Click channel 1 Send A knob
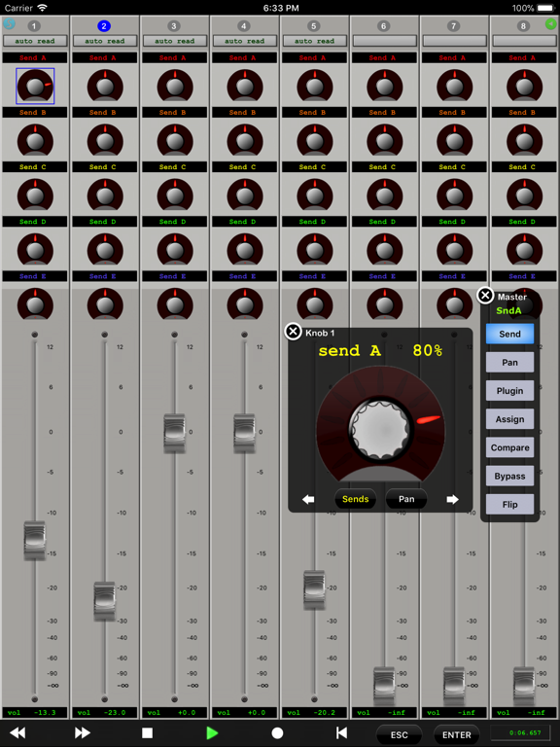The height and width of the screenshot is (747, 560). coord(35,87)
